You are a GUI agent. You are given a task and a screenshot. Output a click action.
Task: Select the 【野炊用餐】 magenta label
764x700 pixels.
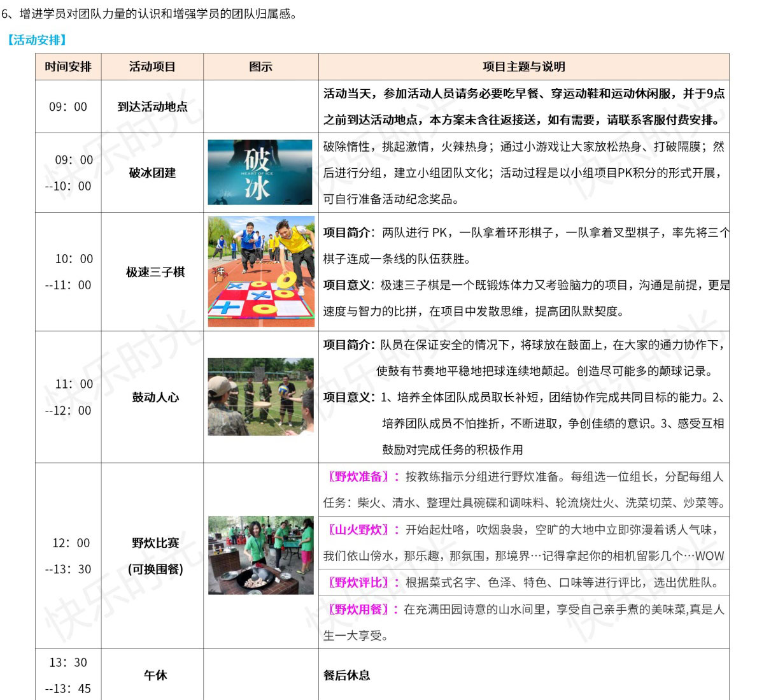361,609
